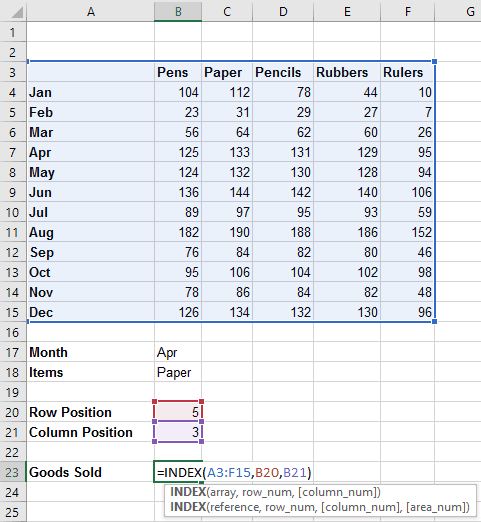Select the Month value cell containing Apr
Image resolution: width=481 pixels, height=522 pixels.
(x=178, y=352)
